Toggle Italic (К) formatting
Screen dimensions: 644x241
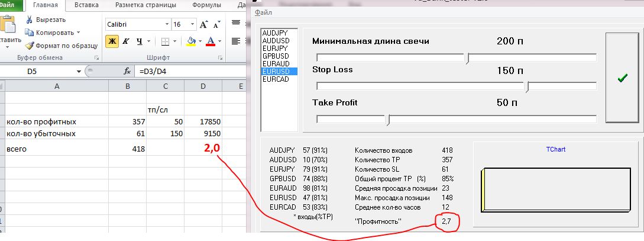point(126,41)
